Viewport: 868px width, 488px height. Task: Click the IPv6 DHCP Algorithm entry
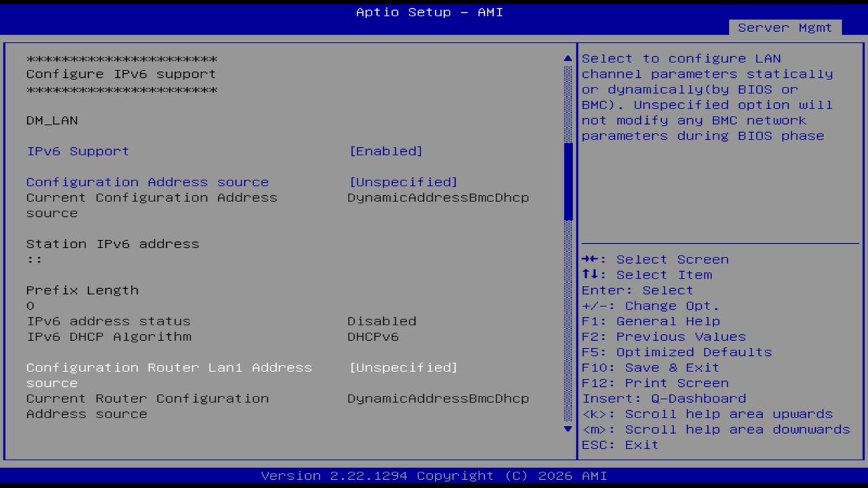[x=108, y=336]
